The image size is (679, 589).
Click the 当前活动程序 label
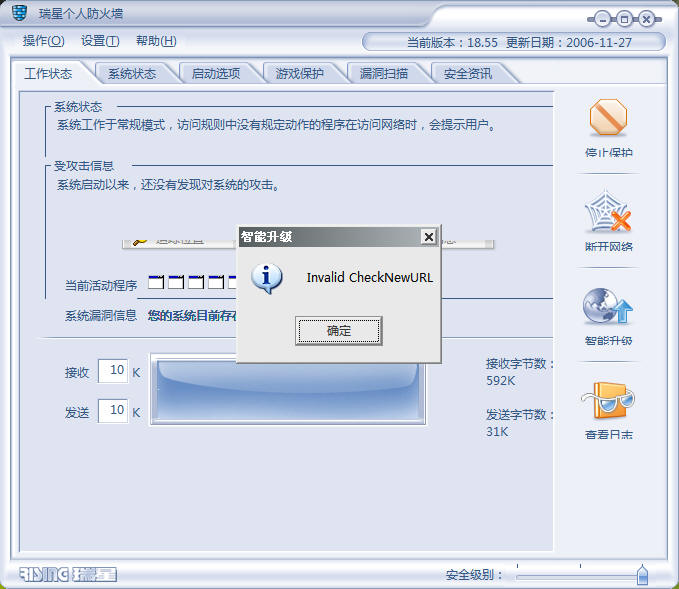[101, 285]
